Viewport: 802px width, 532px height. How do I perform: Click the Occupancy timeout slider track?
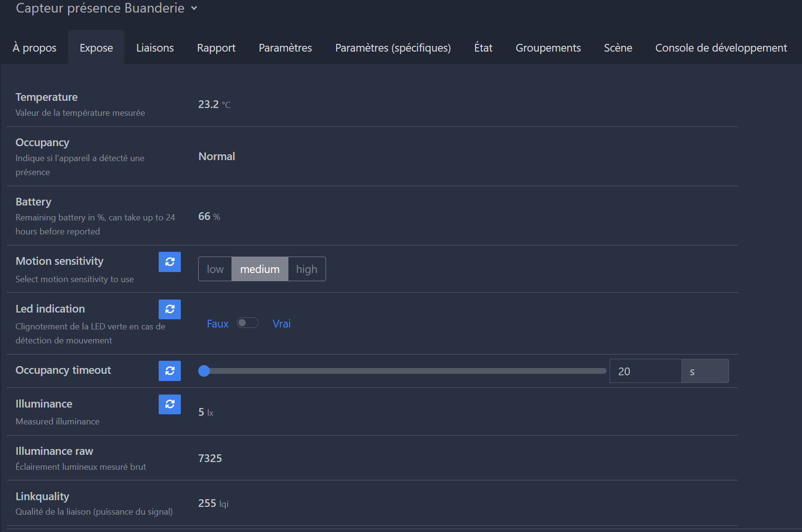[402, 371]
